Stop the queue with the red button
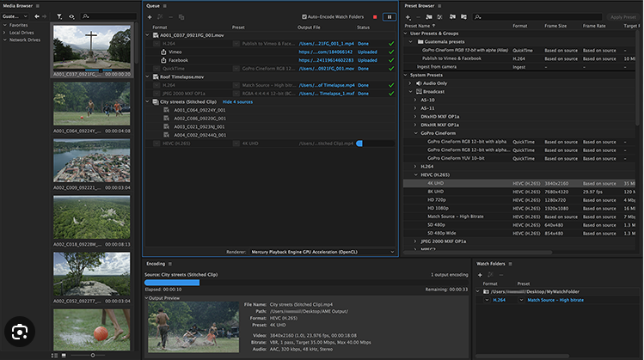Screen dimensions: 644x360 (374, 16)
